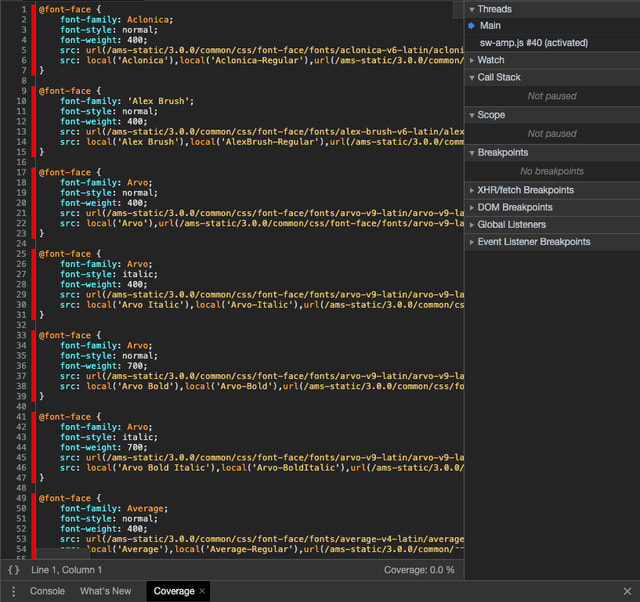Image resolution: width=640 pixels, height=602 pixels.
Task: Open the drawer three-dot menu
Action: pos(13,591)
